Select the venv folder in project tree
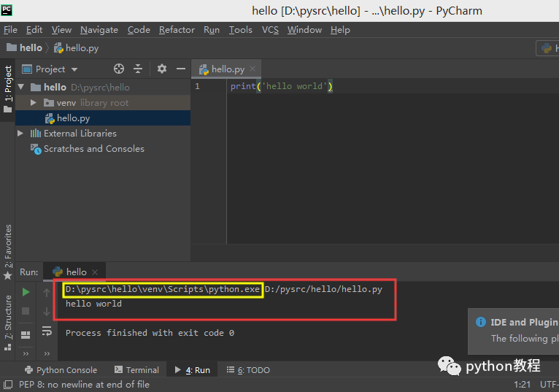Viewport: 559px width, 392px height. pos(103,103)
